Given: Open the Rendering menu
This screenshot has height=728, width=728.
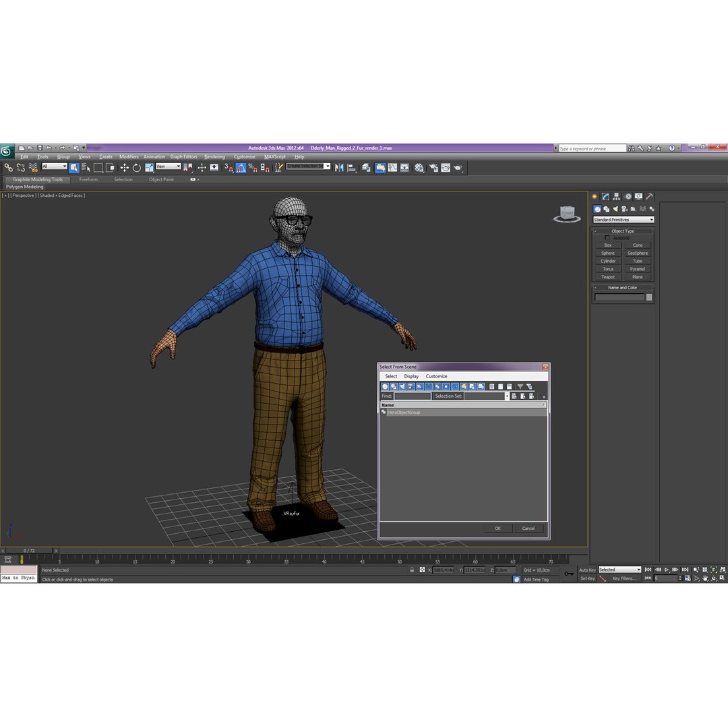Looking at the screenshot, I should (x=214, y=157).
